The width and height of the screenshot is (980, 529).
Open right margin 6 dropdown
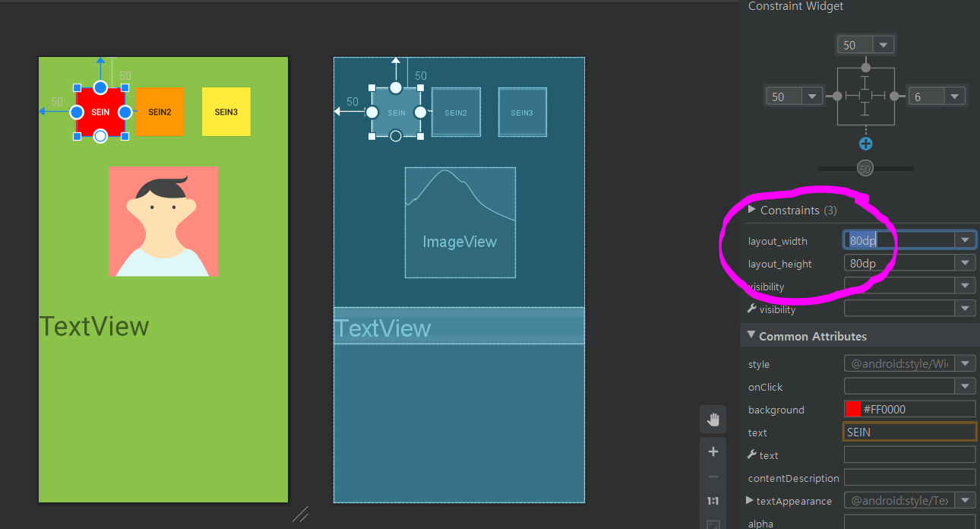(955, 97)
